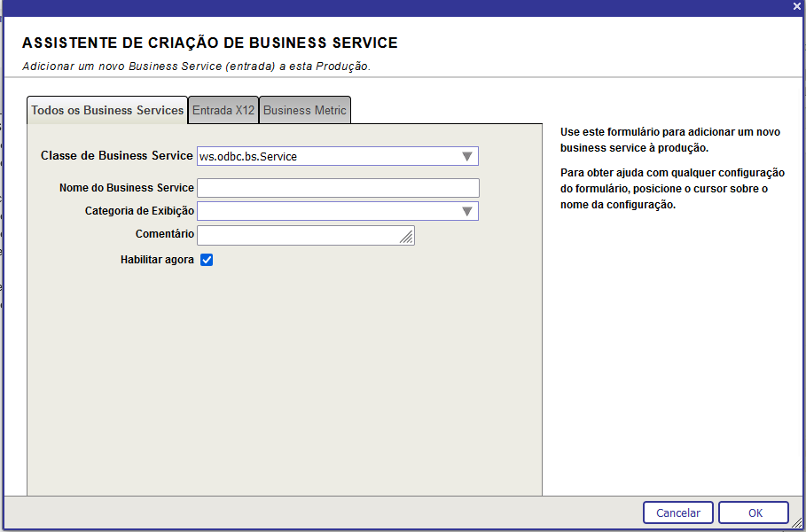The width and height of the screenshot is (806, 532).
Task: Switch to the Todos os Business Services tab
Action: (107, 110)
